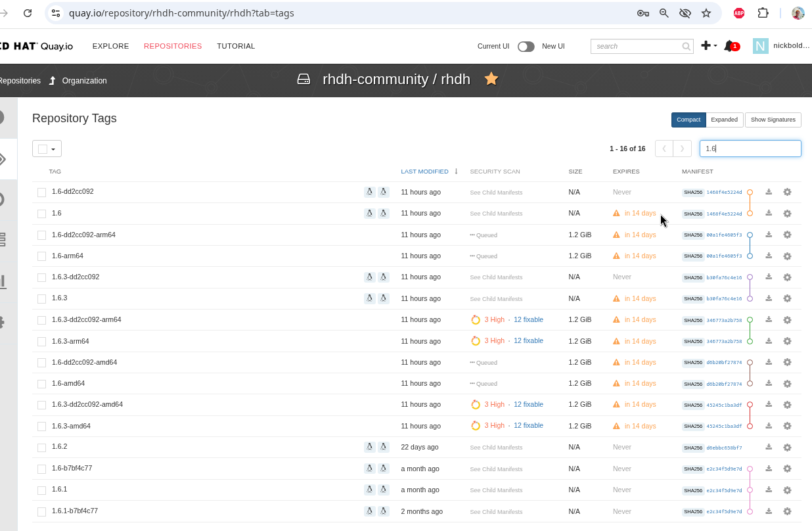Open manifest SHA 1468f4e5224d for tag 1.6-dd2cc092
Viewport: 812px width, 531px height.
[724, 192]
